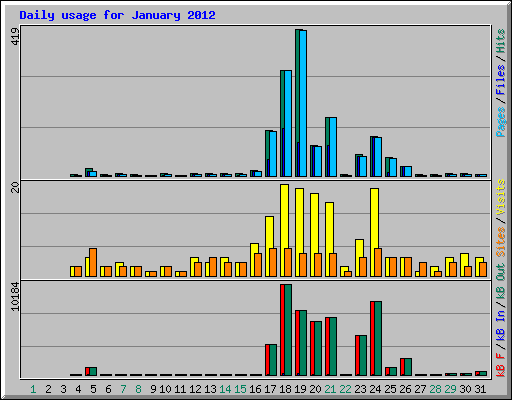This screenshot has width=512, height=400.
Task: Click green weekend day label 28
Action: (435, 389)
